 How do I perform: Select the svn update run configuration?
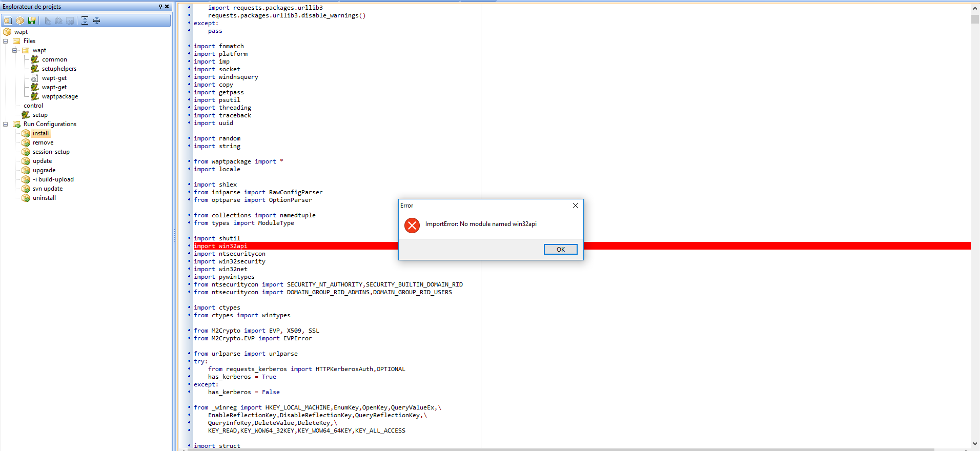(x=48, y=189)
